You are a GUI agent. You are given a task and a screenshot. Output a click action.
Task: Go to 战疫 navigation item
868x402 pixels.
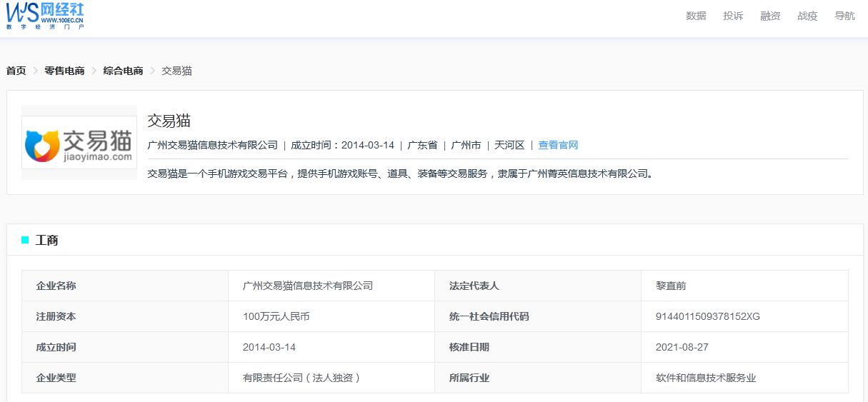click(x=807, y=16)
